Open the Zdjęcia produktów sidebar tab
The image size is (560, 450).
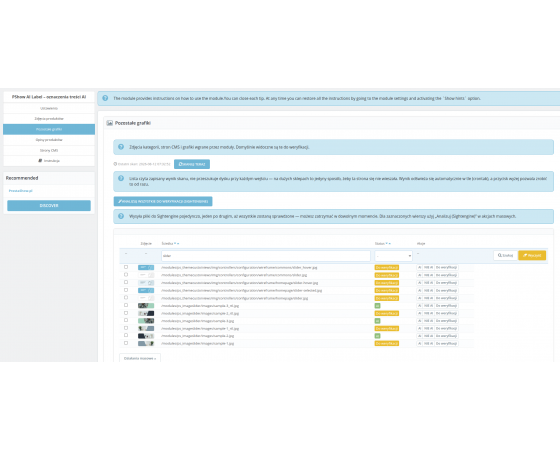49,119
